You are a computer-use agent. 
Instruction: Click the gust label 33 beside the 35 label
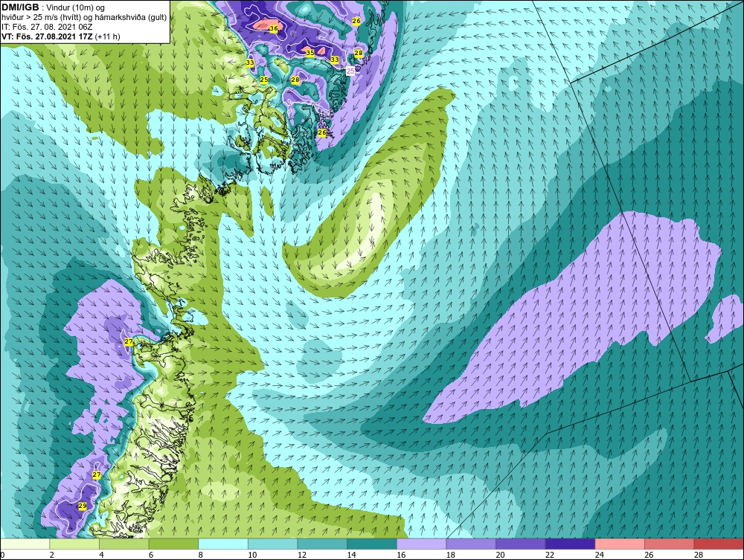point(335,59)
